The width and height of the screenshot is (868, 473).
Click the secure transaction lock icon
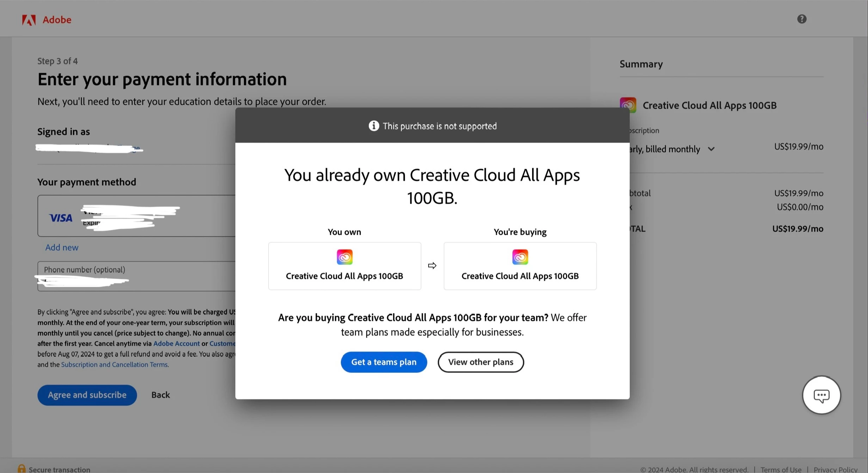coord(21,469)
